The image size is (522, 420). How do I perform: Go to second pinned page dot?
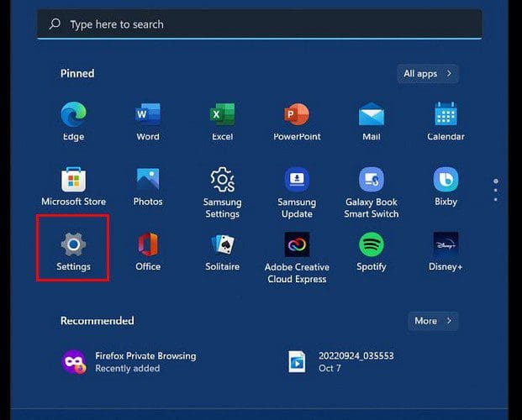496,191
